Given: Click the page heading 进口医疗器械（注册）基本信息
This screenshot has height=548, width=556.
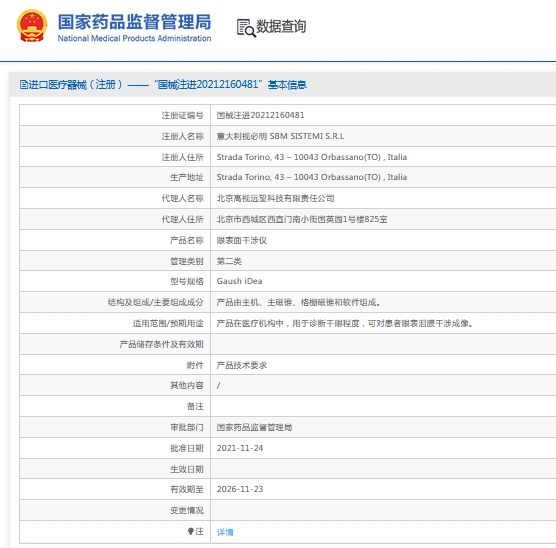Looking at the screenshot, I should pos(163,85).
